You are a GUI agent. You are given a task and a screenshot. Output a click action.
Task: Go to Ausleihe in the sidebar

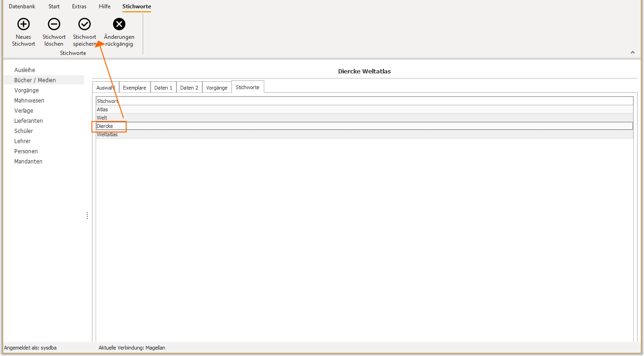(24, 70)
